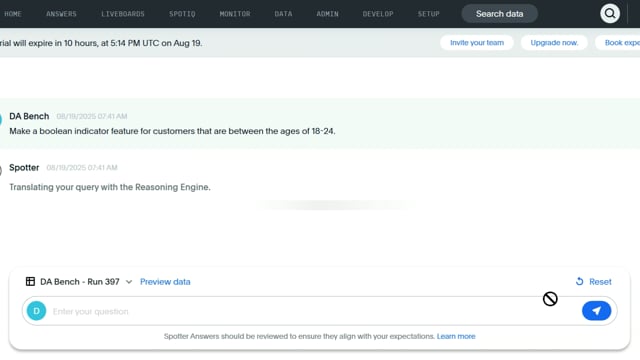The width and height of the screenshot is (640, 360).
Task: Go to Liveboards
Action: (123, 14)
